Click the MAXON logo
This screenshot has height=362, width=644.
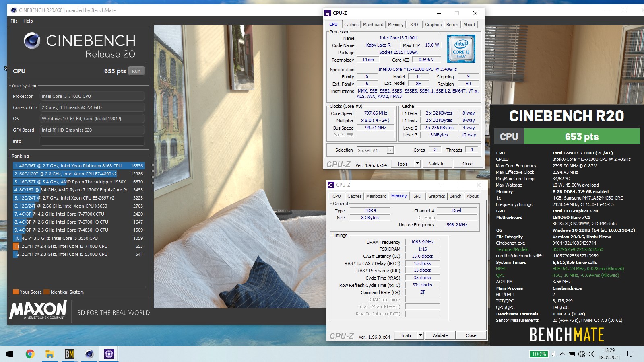[x=38, y=310]
